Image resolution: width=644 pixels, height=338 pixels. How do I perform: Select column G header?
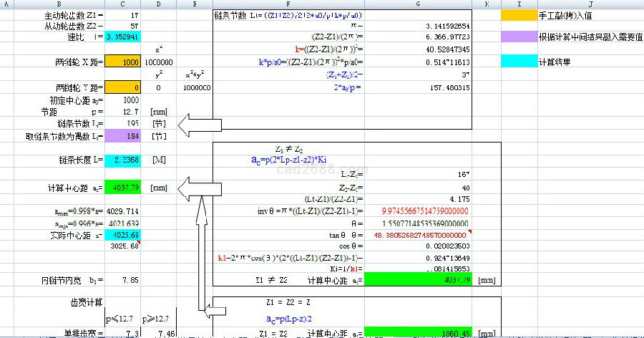(418, 4)
